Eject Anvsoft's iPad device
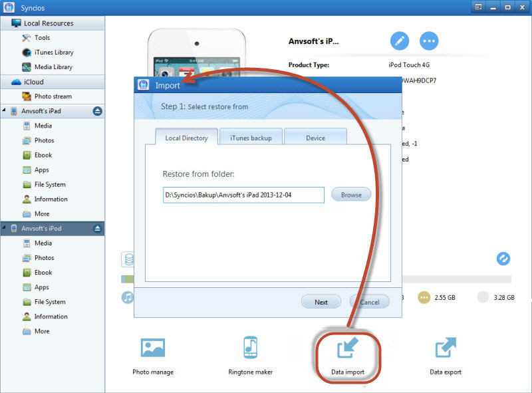This screenshot has width=532, height=393. (x=97, y=111)
